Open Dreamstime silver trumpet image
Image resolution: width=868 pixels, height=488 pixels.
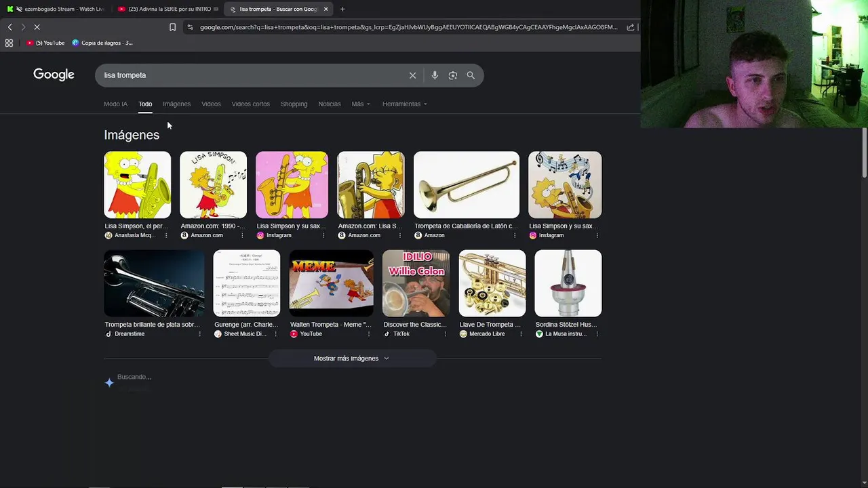(x=154, y=283)
